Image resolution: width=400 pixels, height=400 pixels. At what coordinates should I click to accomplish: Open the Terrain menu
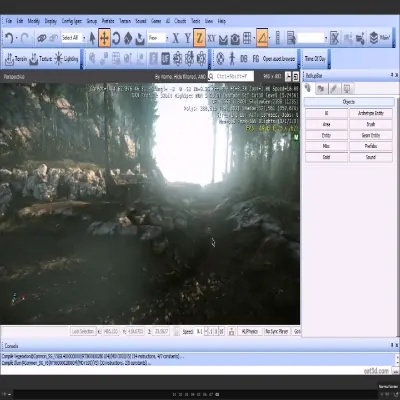(x=125, y=21)
